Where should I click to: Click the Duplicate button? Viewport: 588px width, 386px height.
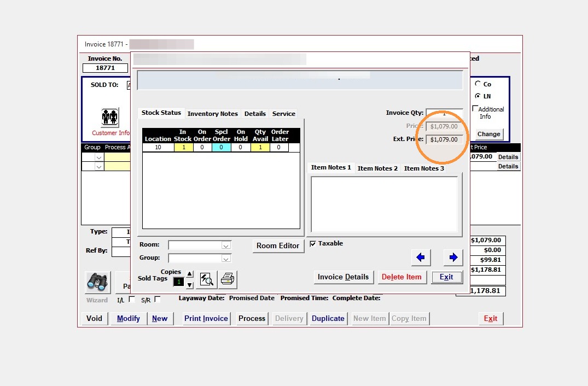(x=328, y=319)
